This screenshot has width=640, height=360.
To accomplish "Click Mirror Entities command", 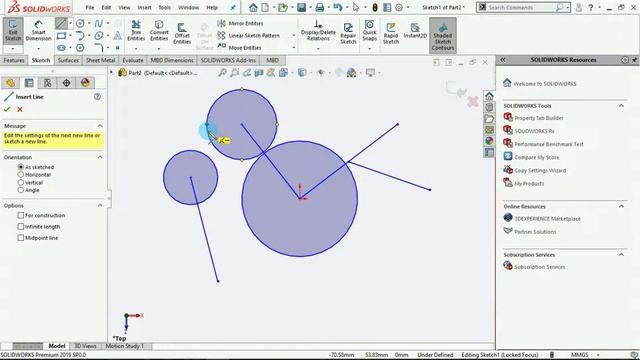I will coord(240,23).
